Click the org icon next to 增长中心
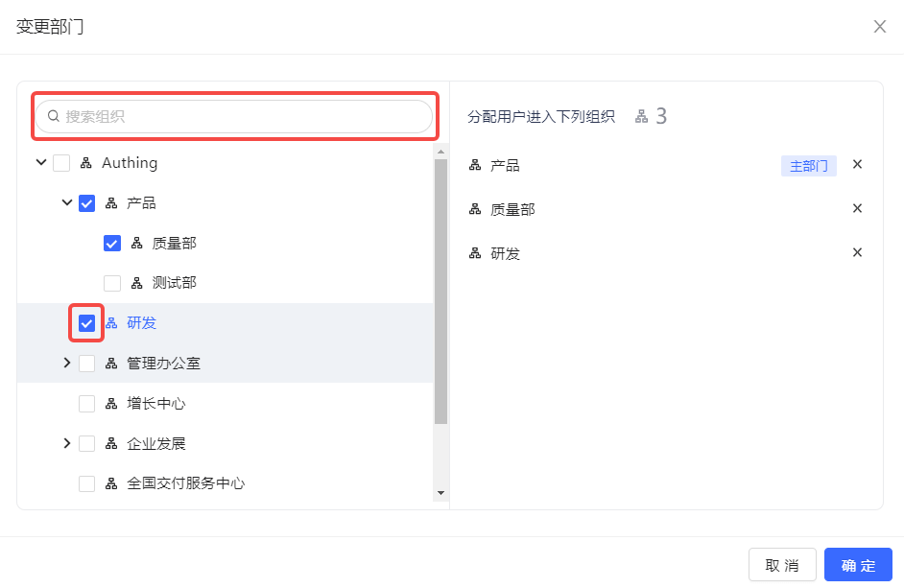The height and width of the screenshot is (588, 904). [x=111, y=403]
